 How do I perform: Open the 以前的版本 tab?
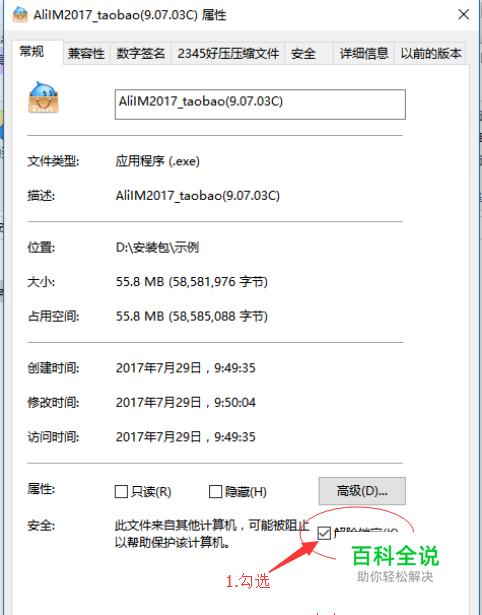430,53
